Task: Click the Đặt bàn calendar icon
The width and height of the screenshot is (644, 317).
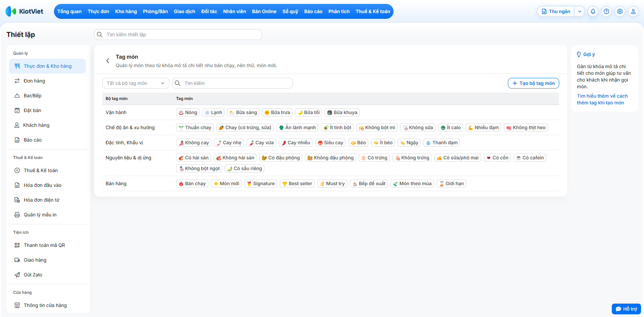Action: point(17,110)
